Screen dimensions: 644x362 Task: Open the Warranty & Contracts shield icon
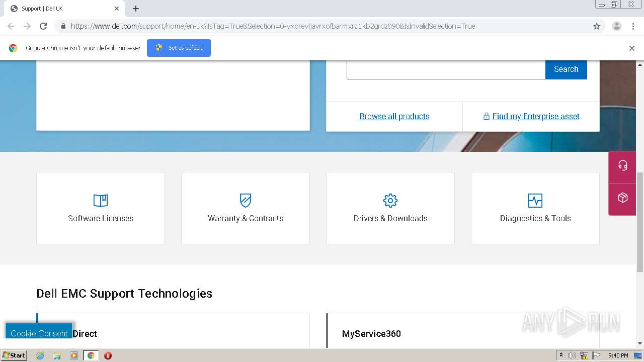point(246,201)
